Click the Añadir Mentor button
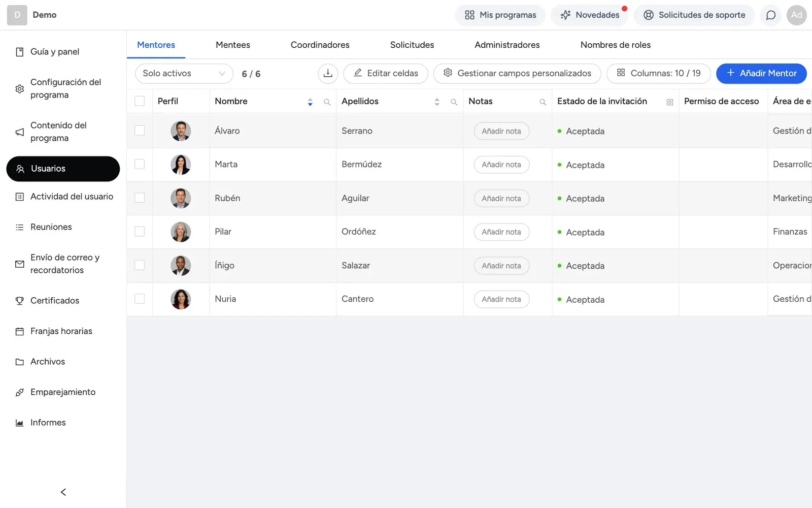Screen dimensions: 812x508 click(x=761, y=73)
